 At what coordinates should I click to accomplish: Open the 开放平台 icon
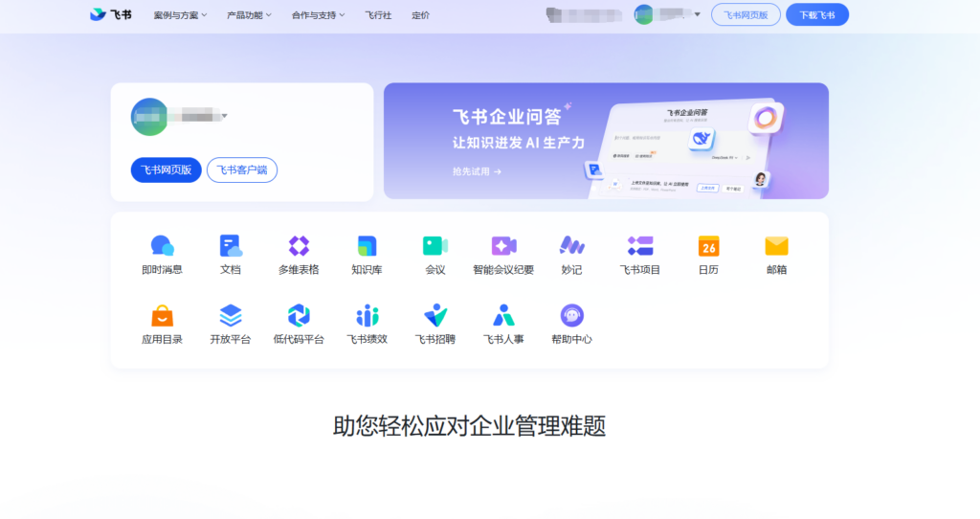[x=230, y=316]
